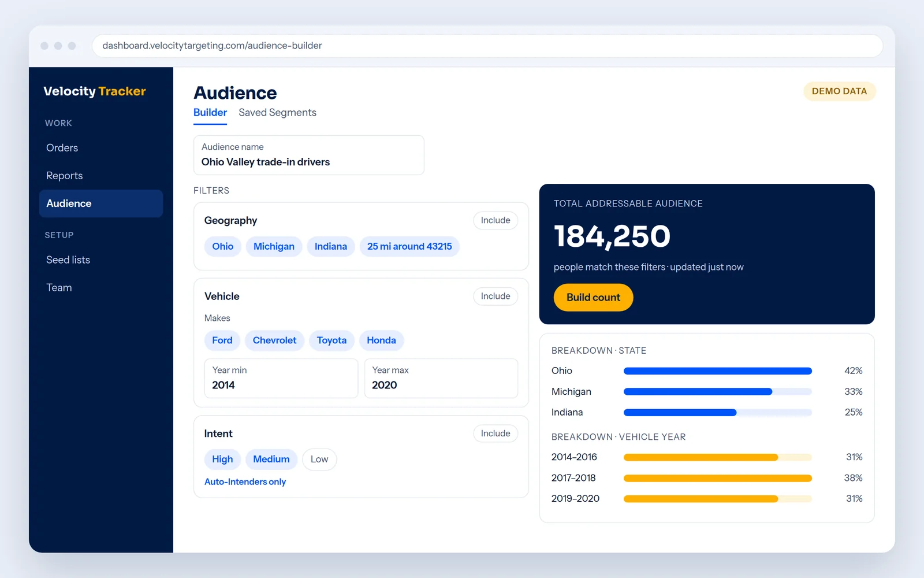The height and width of the screenshot is (578, 924).
Task: Switch to the Saved Segments tab
Action: tap(277, 113)
